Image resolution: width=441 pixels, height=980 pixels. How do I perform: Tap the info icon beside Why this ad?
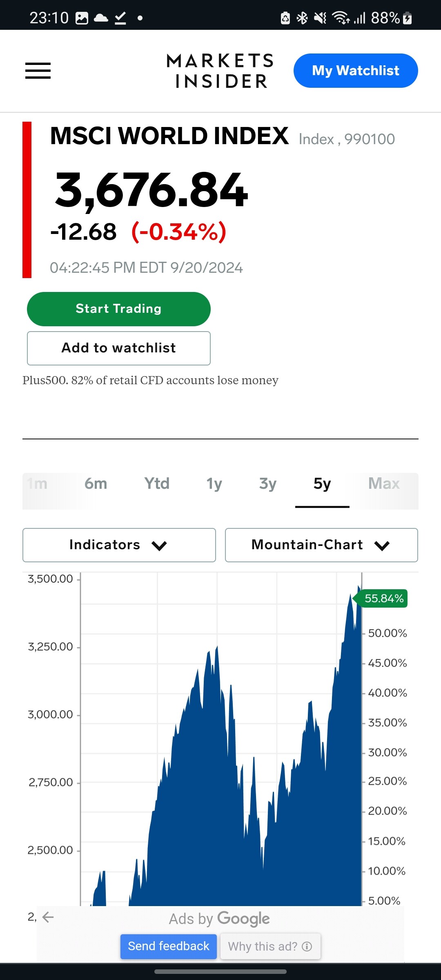coord(307,947)
